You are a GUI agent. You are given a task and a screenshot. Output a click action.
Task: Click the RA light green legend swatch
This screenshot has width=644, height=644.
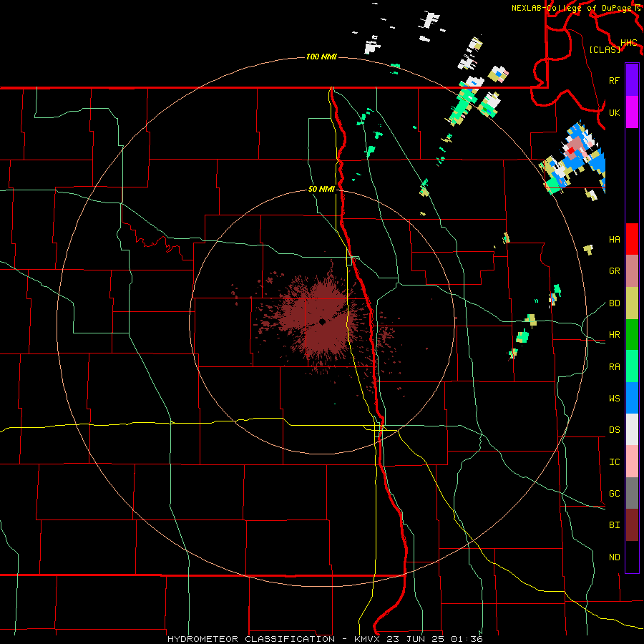pyautogui.click(x=632, y=366)
